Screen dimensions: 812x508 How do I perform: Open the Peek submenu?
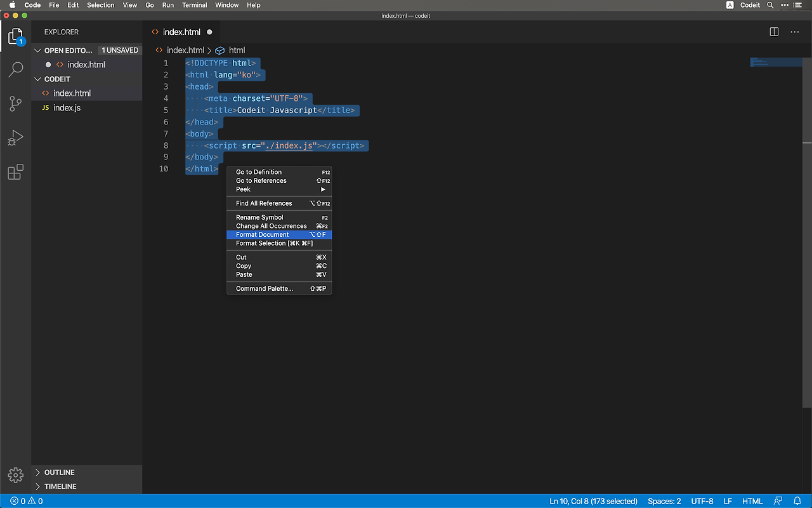pyautogui.click(x=279, y=189)
